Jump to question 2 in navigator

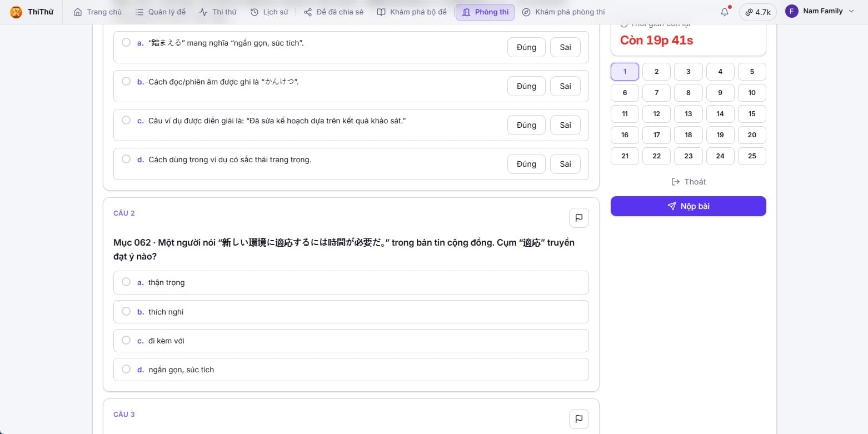tap(656, 72)
